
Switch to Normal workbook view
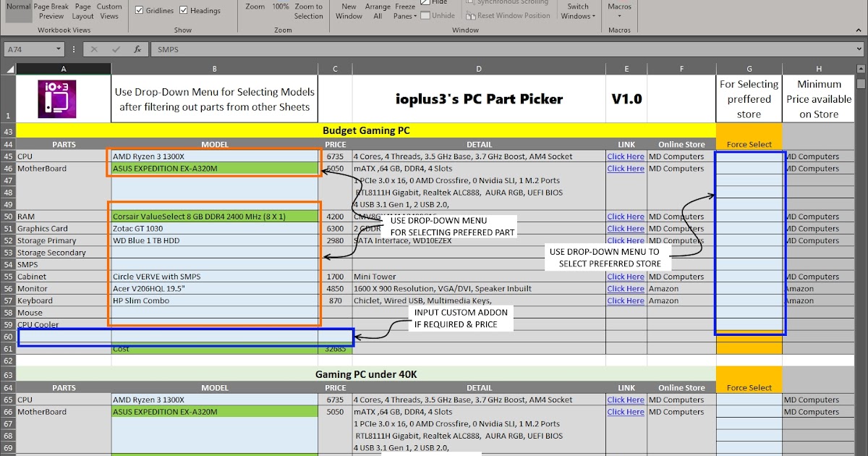click(18, 10)
